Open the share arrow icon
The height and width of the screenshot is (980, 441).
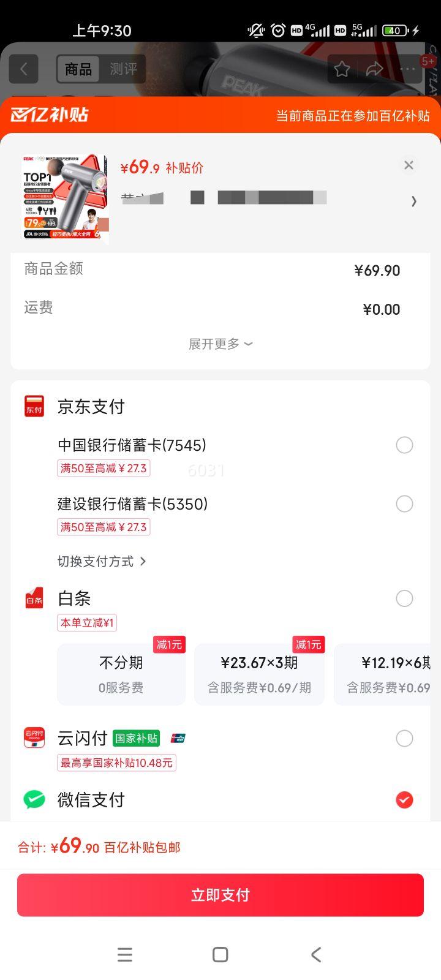click(374, 69)
